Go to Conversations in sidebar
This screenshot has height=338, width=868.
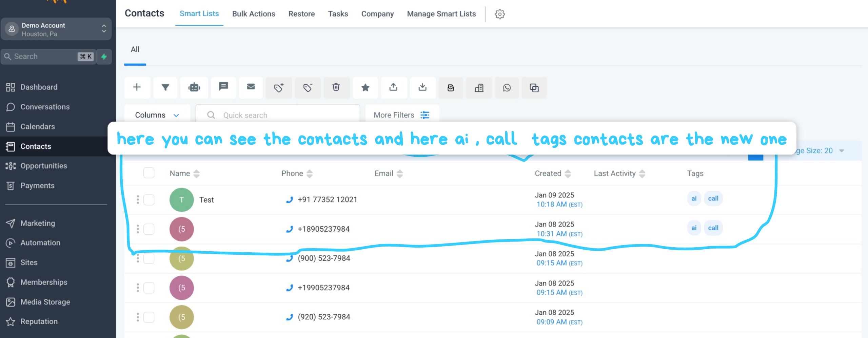pyautogui.click(x=45, y=107)
